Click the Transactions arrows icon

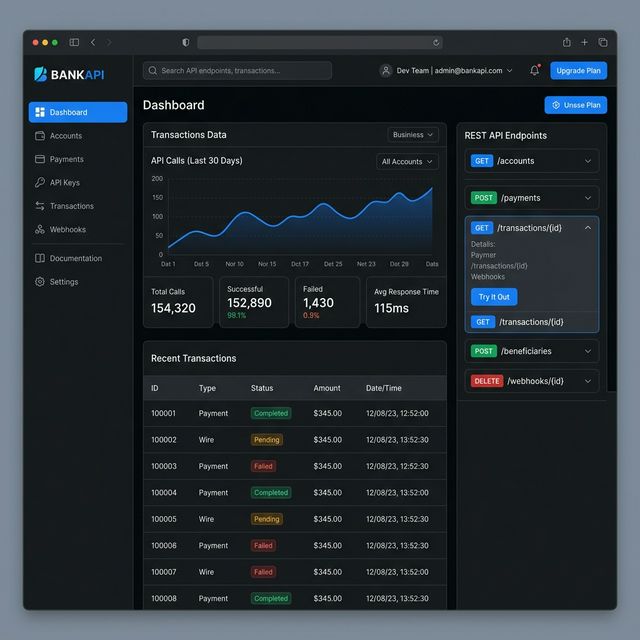[x=40, y=206]
